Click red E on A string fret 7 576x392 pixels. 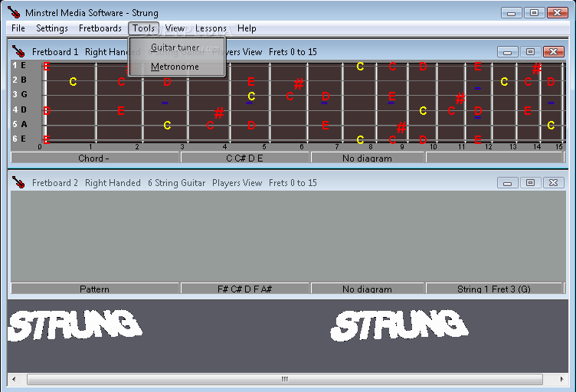tap(326, 126)
